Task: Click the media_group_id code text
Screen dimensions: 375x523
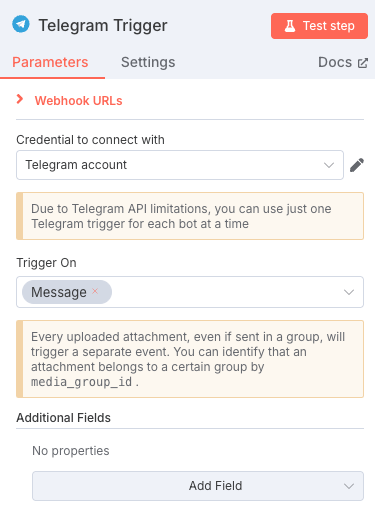Action: pyautogui.click(x=82, y=382)
